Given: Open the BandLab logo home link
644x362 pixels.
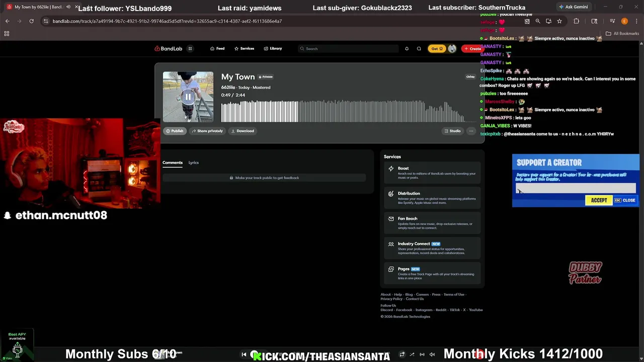Looking at the screenshot, I should tap(168, 49).
